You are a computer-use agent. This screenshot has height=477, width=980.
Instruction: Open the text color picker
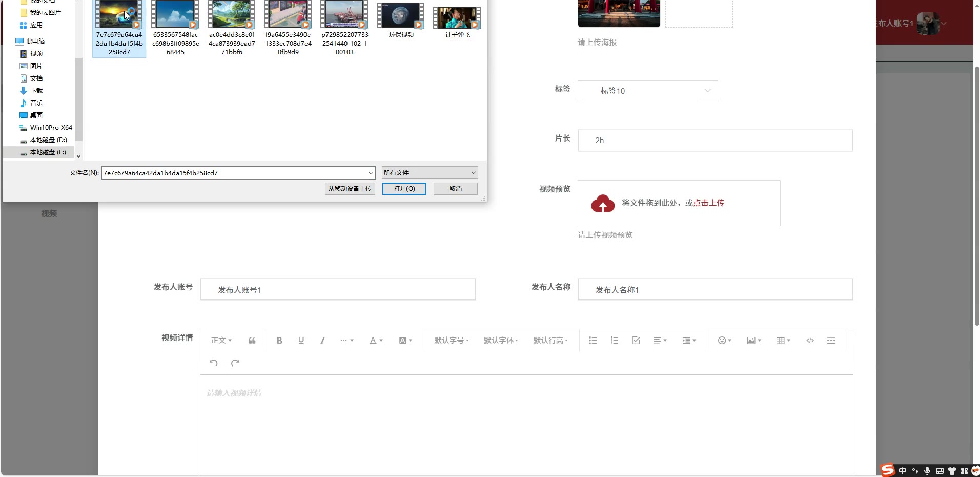376,341
